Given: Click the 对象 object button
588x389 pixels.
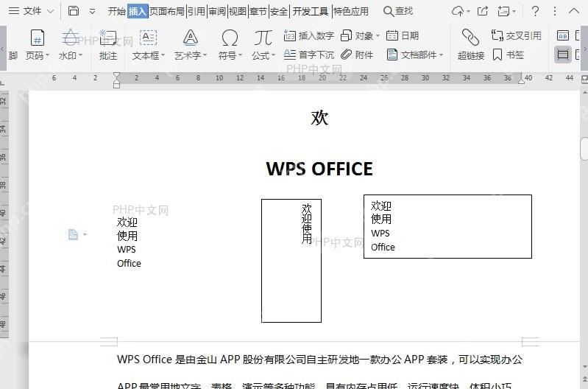Looking at the screenshot, I should point(357,35).
